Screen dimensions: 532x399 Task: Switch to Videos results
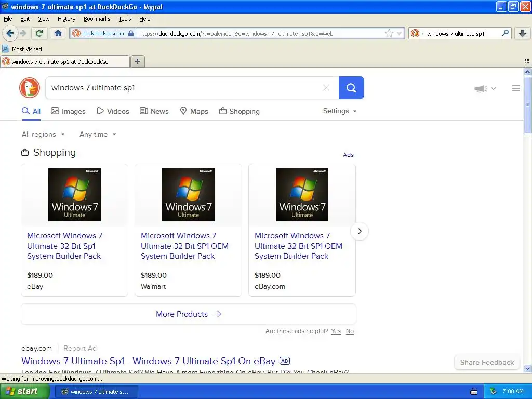coord(113,111)
